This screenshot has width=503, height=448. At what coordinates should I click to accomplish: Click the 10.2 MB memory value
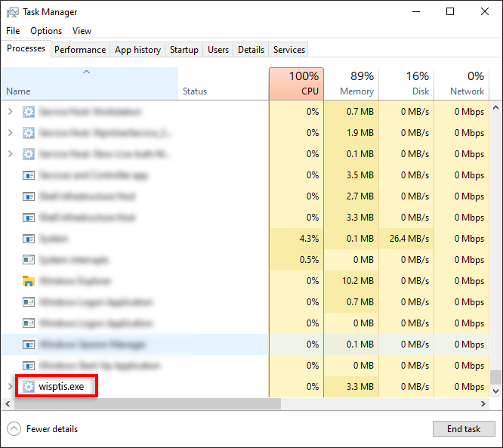tap(358, 281)
